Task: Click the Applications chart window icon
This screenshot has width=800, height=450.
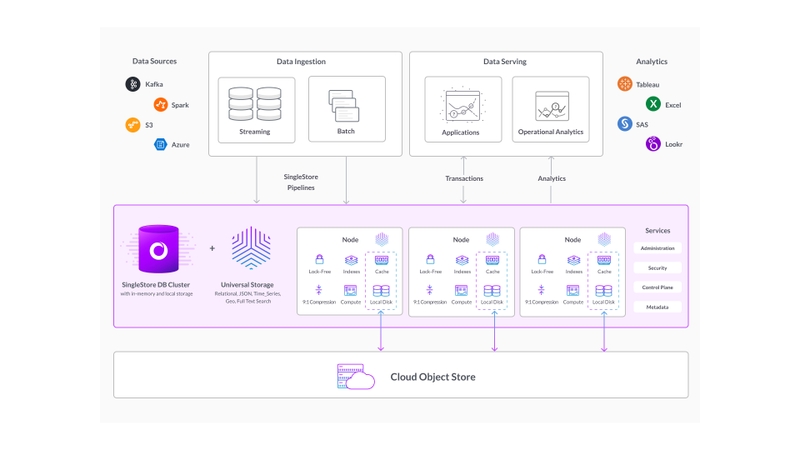Action: tap(463, 106)
